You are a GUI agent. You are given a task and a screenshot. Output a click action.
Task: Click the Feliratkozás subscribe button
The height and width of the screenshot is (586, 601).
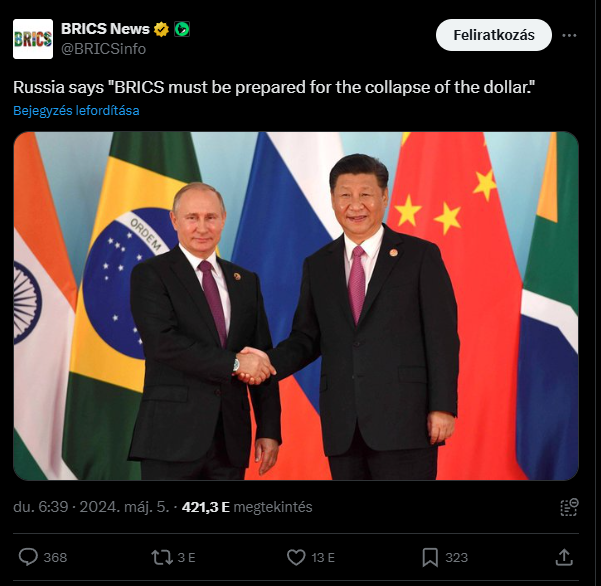pyautogui.click(x=494, y=35)
